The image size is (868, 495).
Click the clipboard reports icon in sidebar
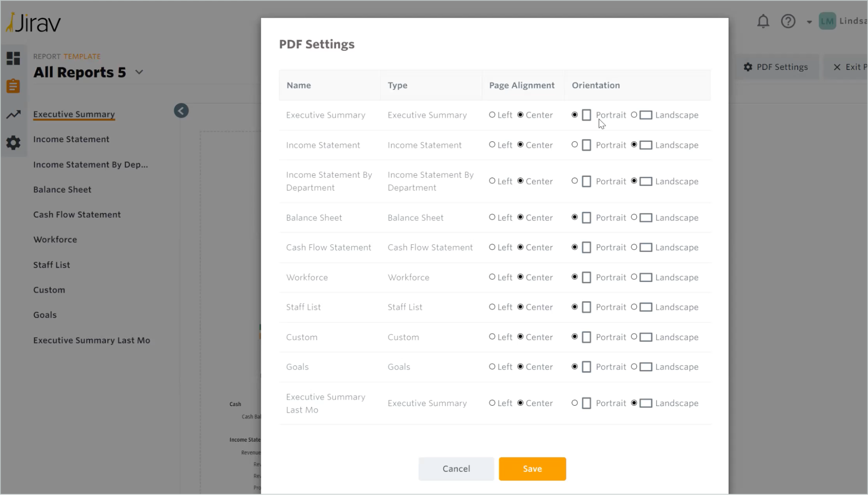pos(13,86)
